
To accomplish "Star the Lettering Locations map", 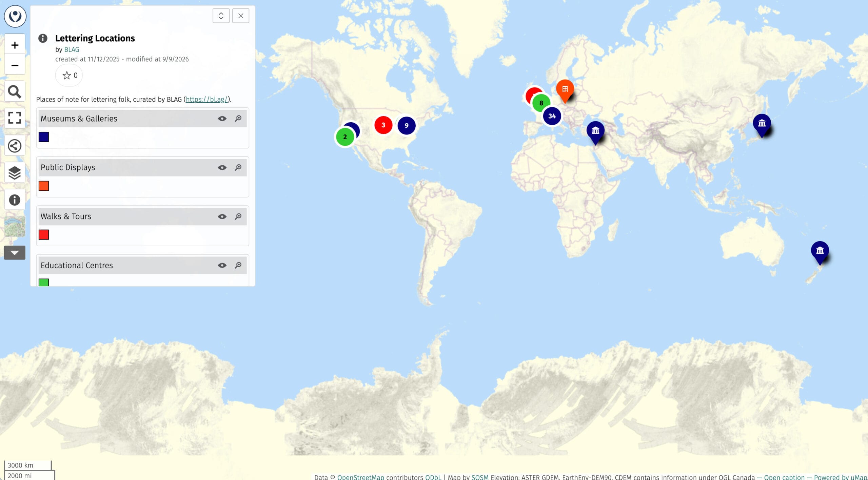I will tap(69, 75).
